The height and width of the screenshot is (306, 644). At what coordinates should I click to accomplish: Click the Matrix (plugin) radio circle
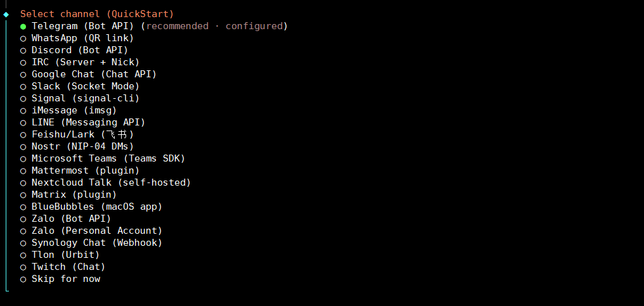23,194
